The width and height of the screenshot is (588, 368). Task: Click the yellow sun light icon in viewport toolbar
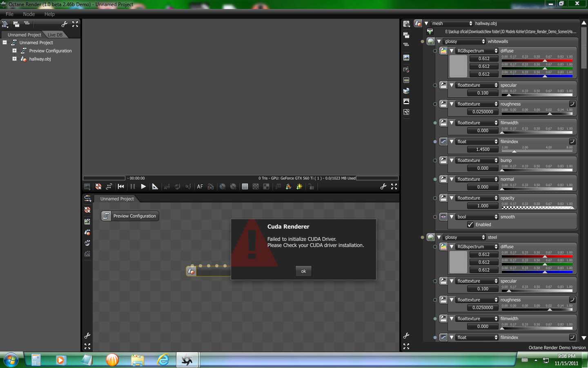(300, 186)
